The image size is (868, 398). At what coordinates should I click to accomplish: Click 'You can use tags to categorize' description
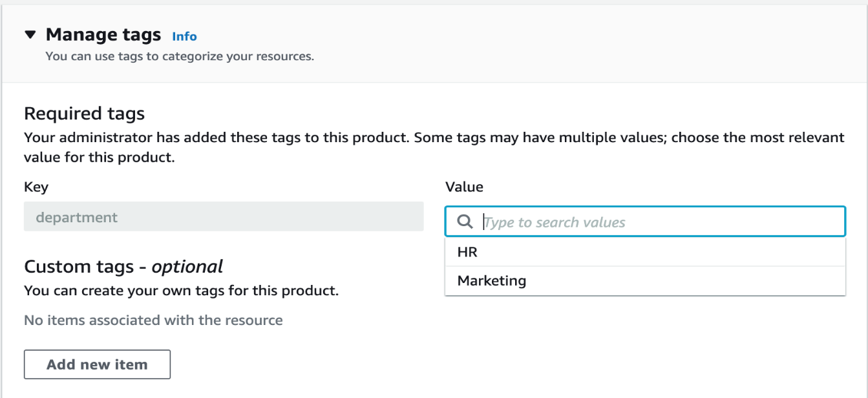(180, 56)
